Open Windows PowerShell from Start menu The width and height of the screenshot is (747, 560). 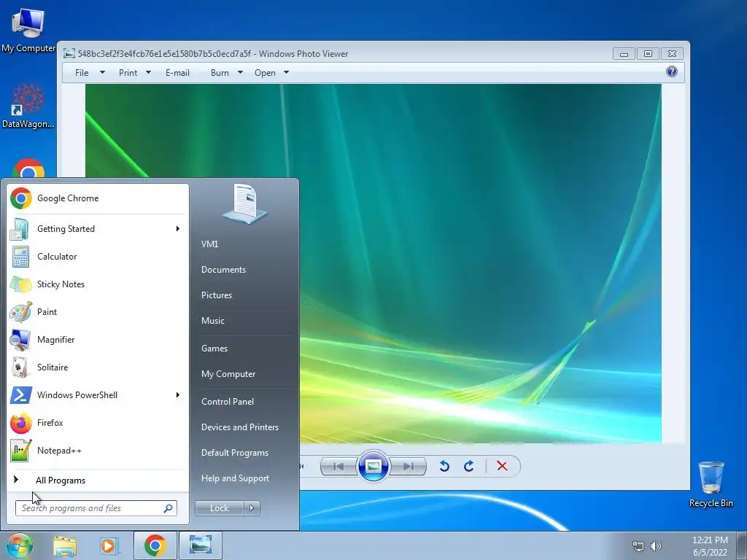[97, 394]
